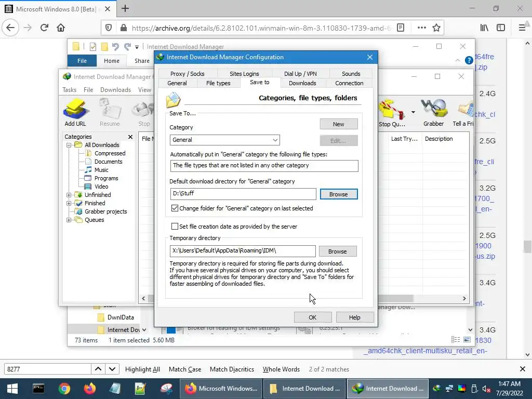Switch to the File types tab

[x=218, y=83]
